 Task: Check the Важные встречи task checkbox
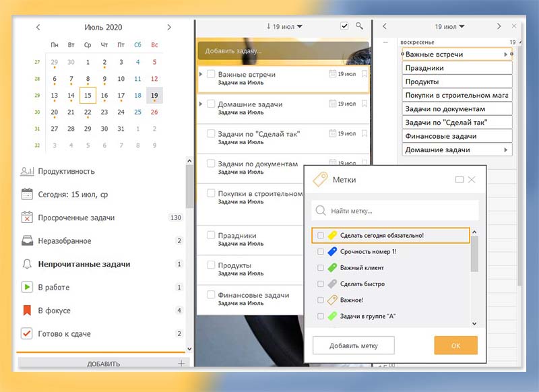211,74
